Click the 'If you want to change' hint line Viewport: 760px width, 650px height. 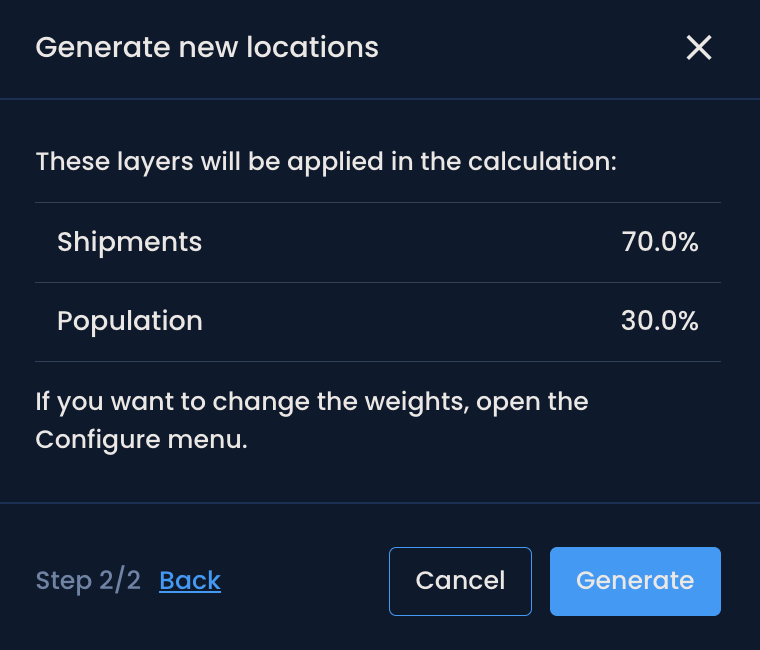point(312,402)
